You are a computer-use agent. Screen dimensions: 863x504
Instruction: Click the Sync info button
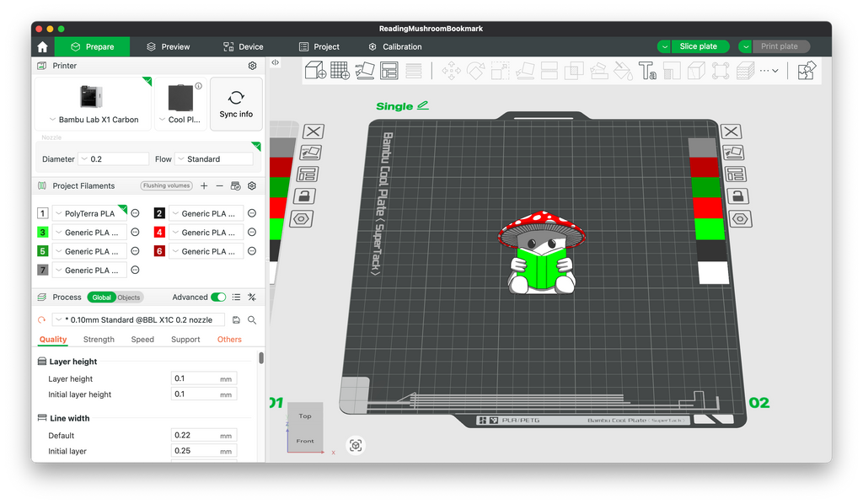point(236,104)
